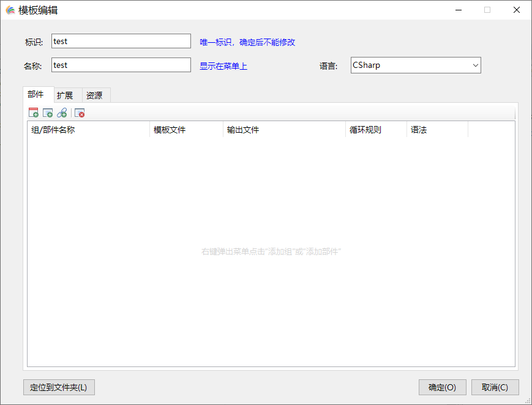Click the 循环规则 column header

pyautogui.click(x=377, y=130)
